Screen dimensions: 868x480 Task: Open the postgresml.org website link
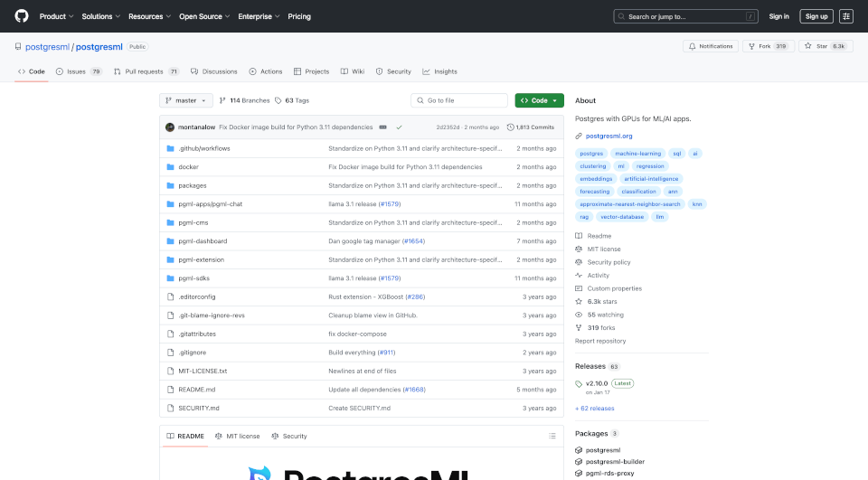(x=609, y=136)
